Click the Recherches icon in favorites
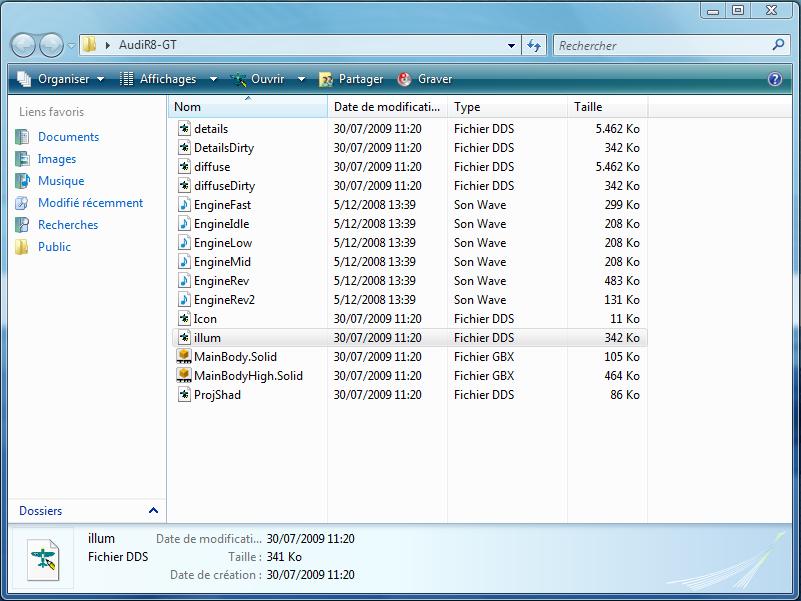801x601 pixels. [x=22, y=225]
